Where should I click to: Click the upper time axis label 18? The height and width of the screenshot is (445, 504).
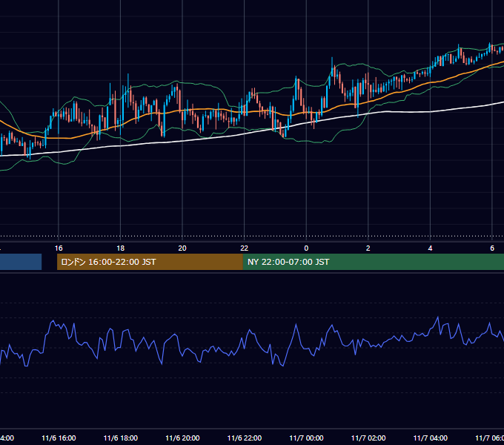click(121, 248)
